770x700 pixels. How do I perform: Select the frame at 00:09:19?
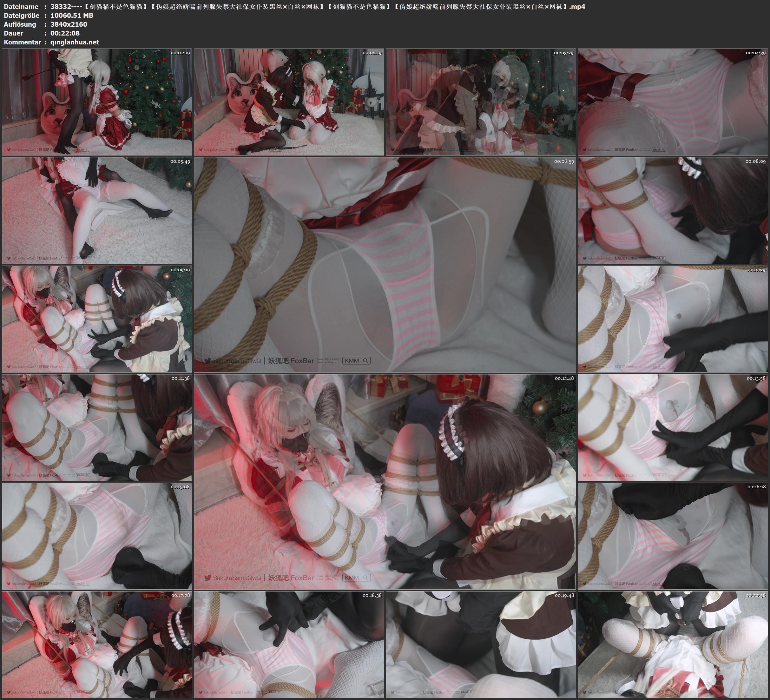pyautogui.click(x=97, y=319)
